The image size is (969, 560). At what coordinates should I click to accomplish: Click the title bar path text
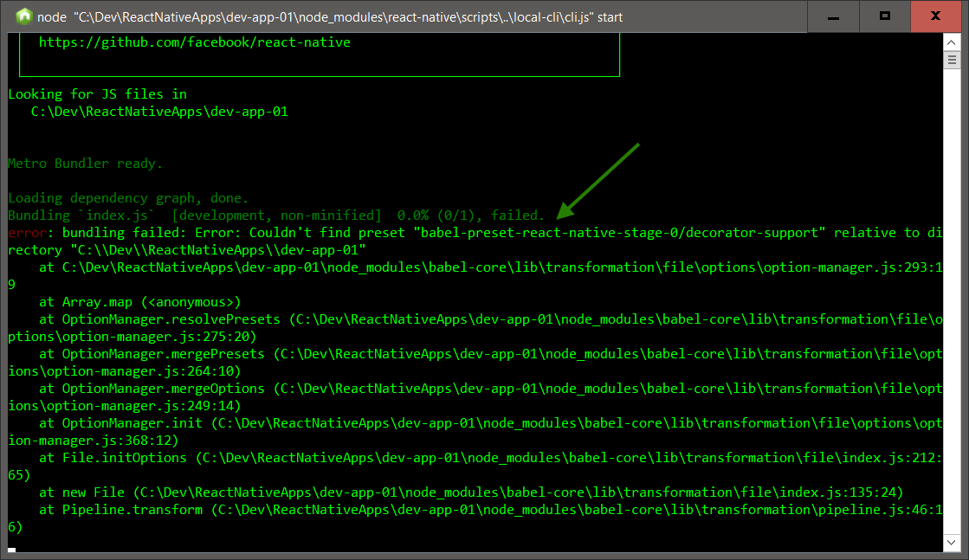329,17
